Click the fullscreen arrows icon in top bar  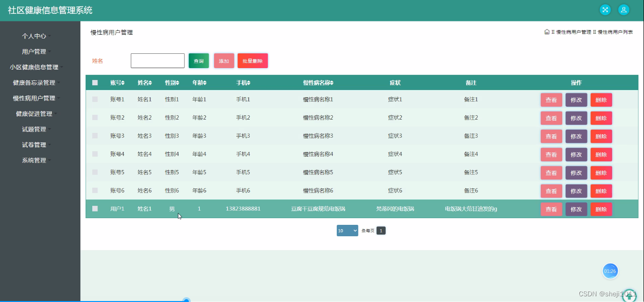pyautogui.click(x=605, y=10)
